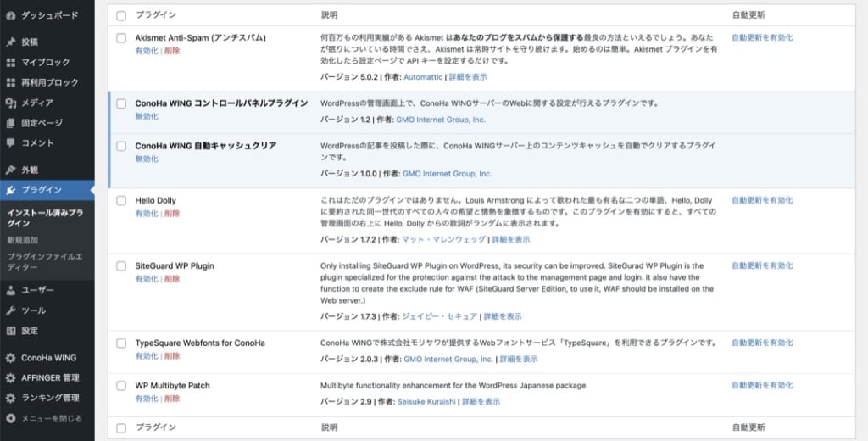The height and width of the screenshot is (441, 868).
Task: View details 詳細を表示 for Akismet
Action: tap(468, 77)
